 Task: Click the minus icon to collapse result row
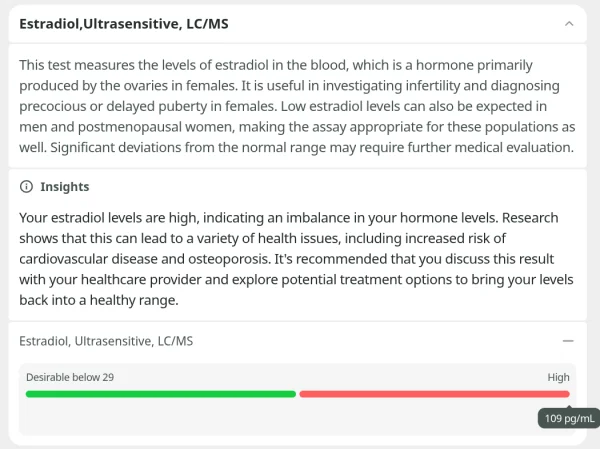pyautogui.click(x=569, y=341)
